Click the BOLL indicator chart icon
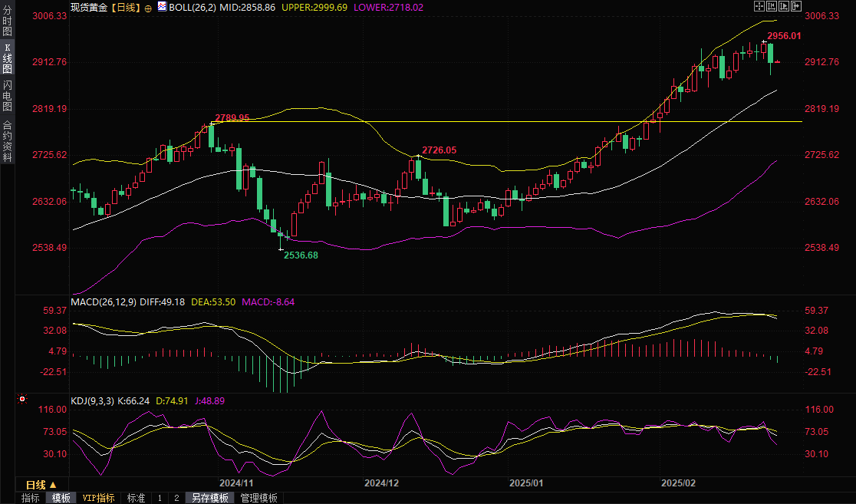Screen dimensions: 856x504 coord(162,7)
